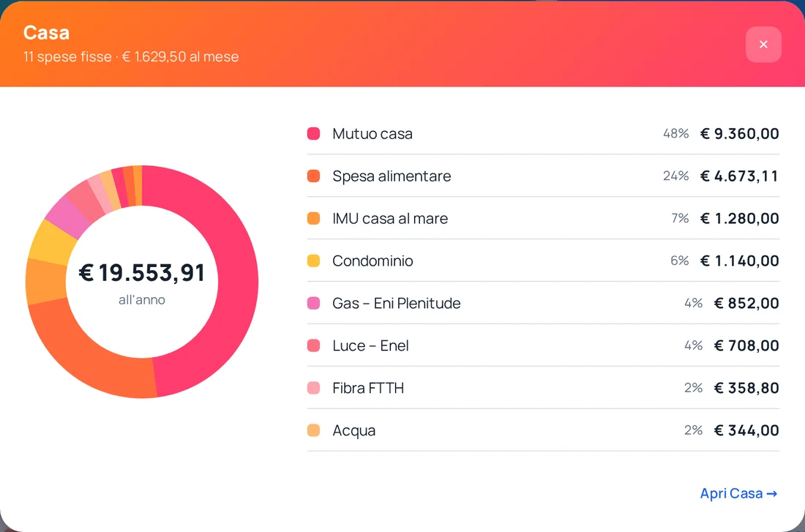
Task: Click the 'Casa' dialog title
Action: [x=46, y=33]
